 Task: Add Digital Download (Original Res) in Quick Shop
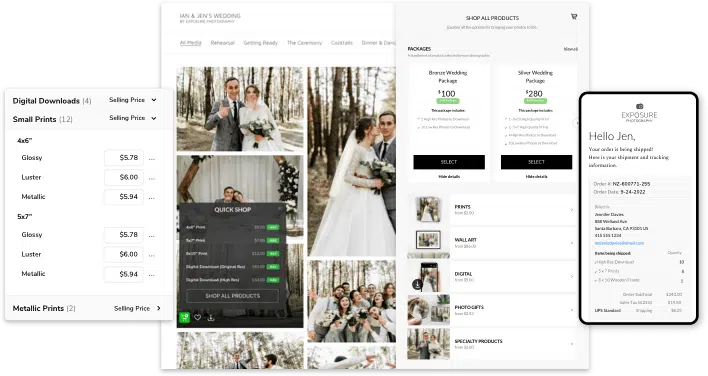point(273,267)
